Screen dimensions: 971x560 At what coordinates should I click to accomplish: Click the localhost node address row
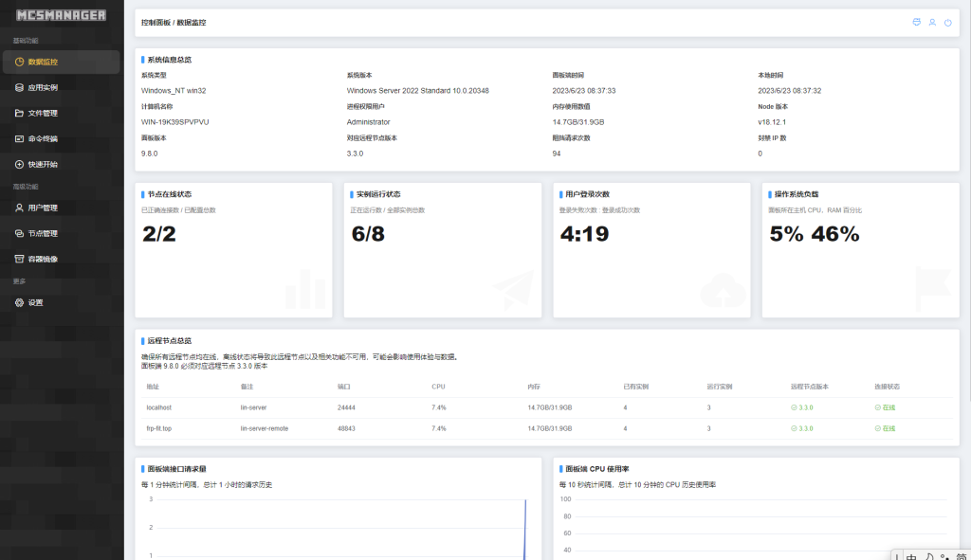(x=158, y=407)
